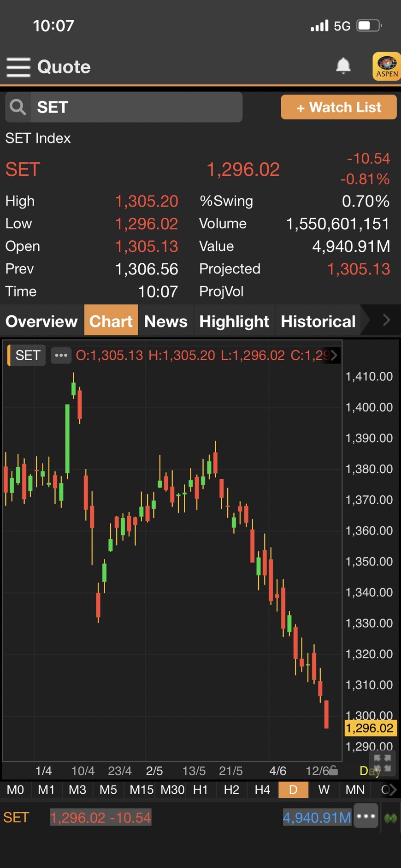
Task: Tap the search magnifier icon
Action: pos(18,107)
